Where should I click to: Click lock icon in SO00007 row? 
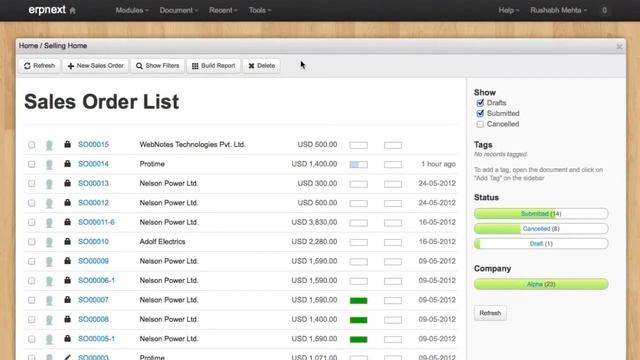[67, 300]
